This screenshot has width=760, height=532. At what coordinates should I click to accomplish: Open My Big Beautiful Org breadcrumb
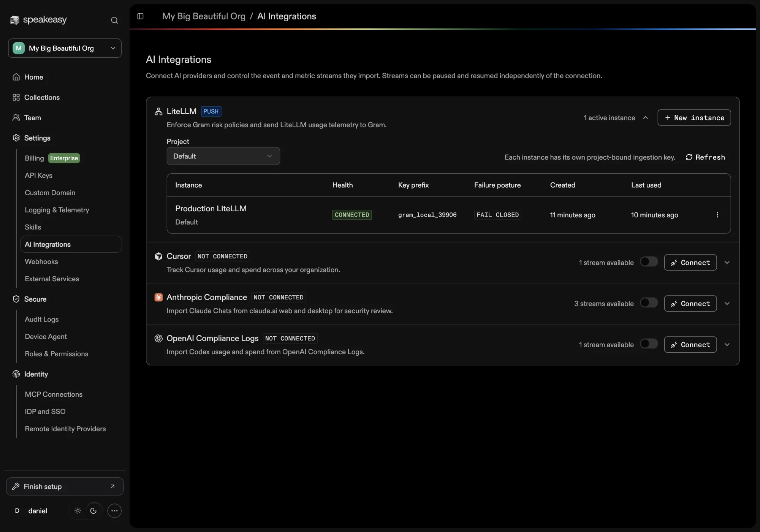click(x=204, y=16)
